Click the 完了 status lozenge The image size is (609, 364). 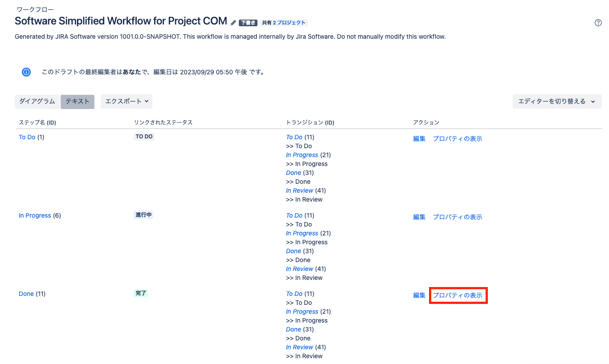[141, 293]
